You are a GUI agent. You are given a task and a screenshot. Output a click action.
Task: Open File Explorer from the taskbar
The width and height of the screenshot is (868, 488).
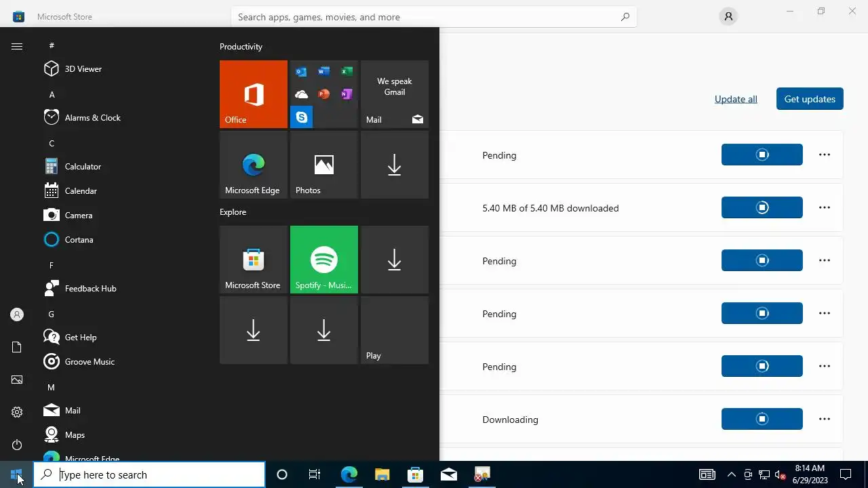[382, 474]
